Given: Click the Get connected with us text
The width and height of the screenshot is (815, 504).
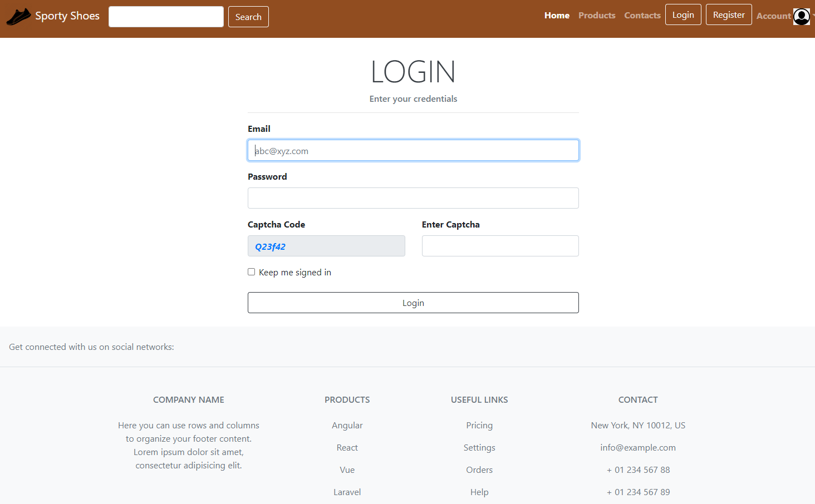Looking at the screenshot, I should tap(91, 347).
